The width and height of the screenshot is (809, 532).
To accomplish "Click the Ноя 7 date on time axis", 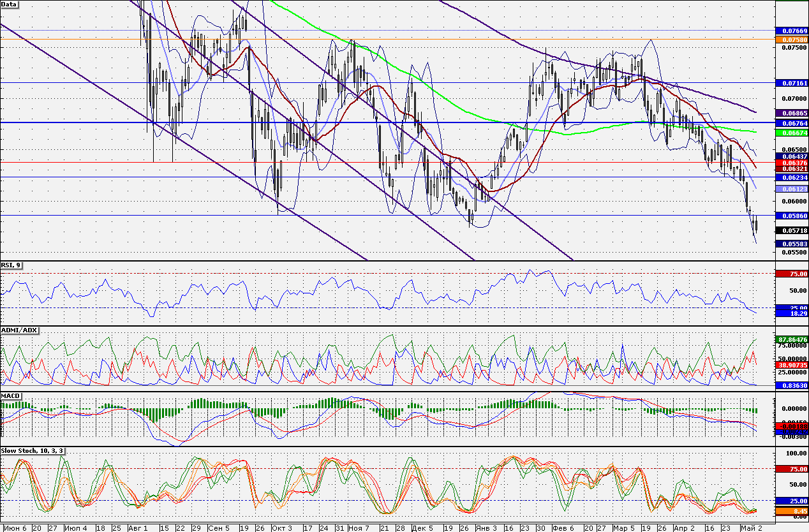I will [360, 528].
